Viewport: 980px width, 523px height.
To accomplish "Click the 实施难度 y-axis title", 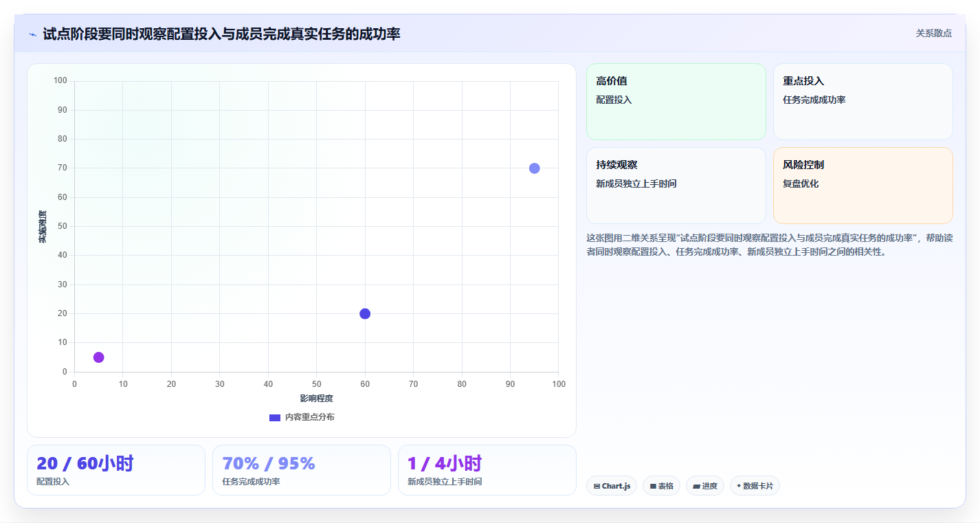I will coord(43,227).
